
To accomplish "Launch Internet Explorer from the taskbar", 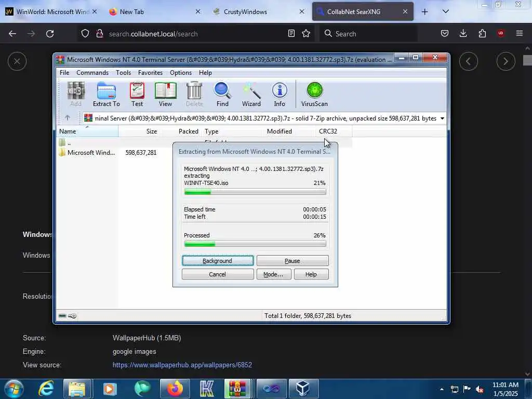I will (46, 389).
